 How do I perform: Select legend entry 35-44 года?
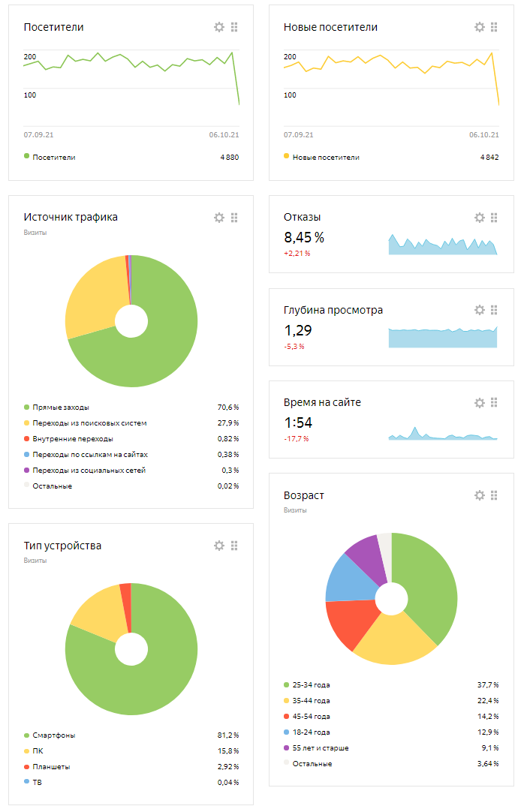312,701
